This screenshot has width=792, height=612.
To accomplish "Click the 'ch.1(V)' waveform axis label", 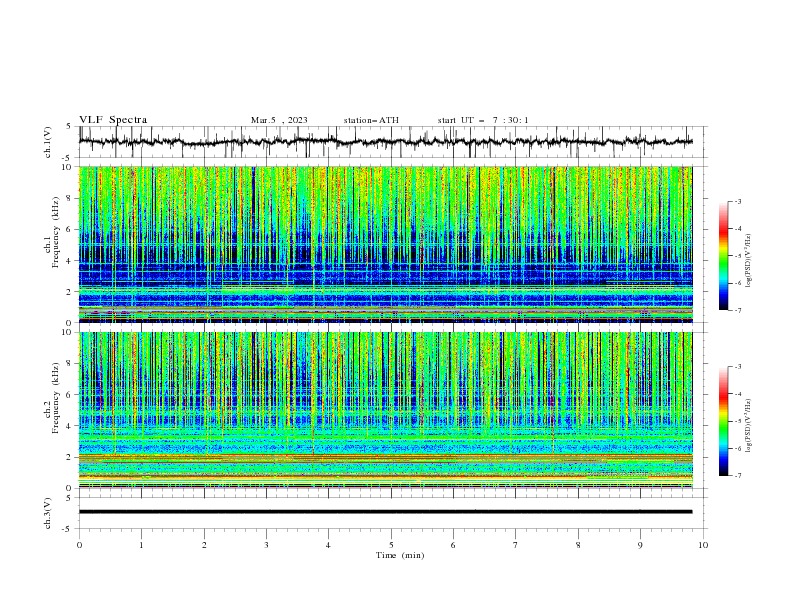I will 48,142.
